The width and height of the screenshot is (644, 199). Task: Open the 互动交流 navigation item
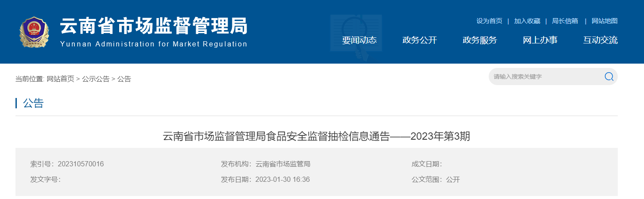point(600,40)
